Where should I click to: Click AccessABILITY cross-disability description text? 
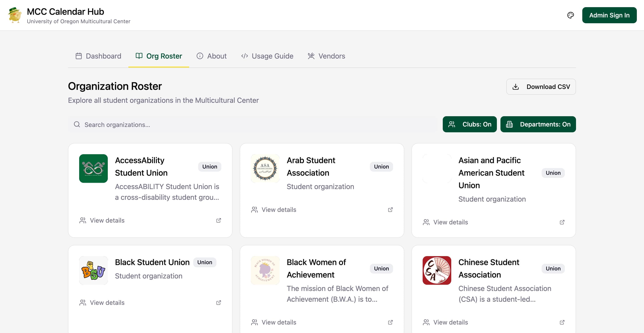167,192
